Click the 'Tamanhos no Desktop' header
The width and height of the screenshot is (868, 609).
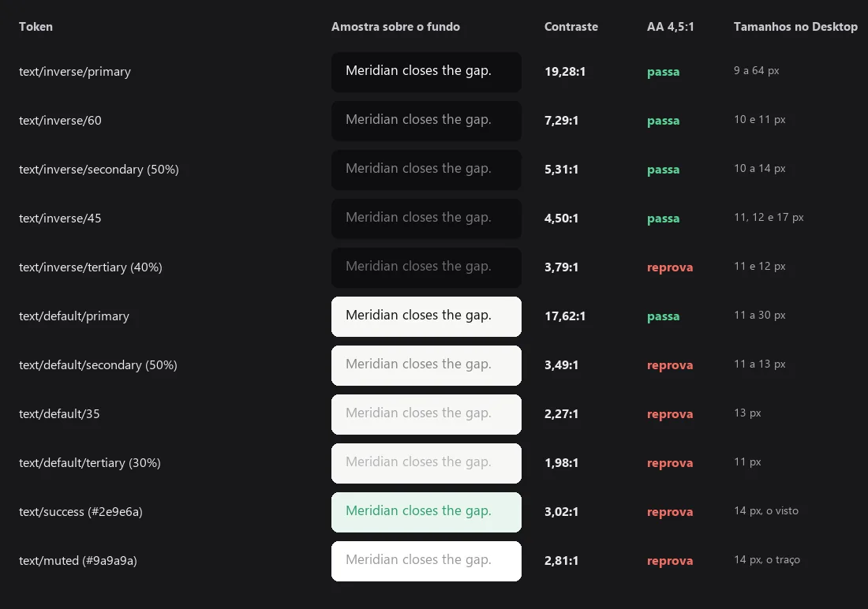795,27
